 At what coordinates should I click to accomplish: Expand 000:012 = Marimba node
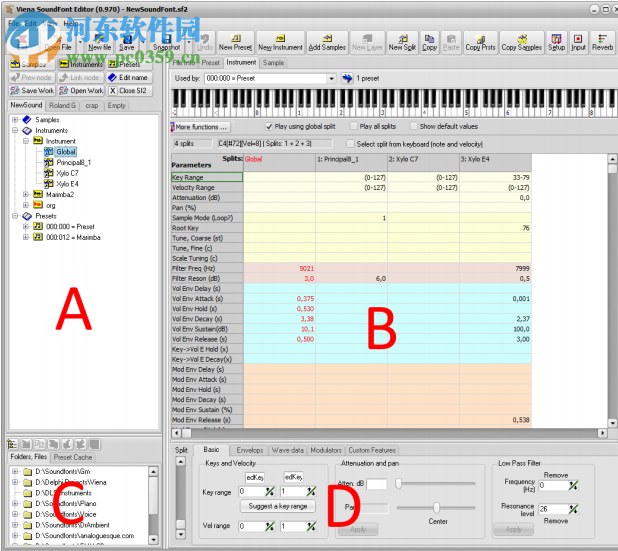tap(26, 237)
